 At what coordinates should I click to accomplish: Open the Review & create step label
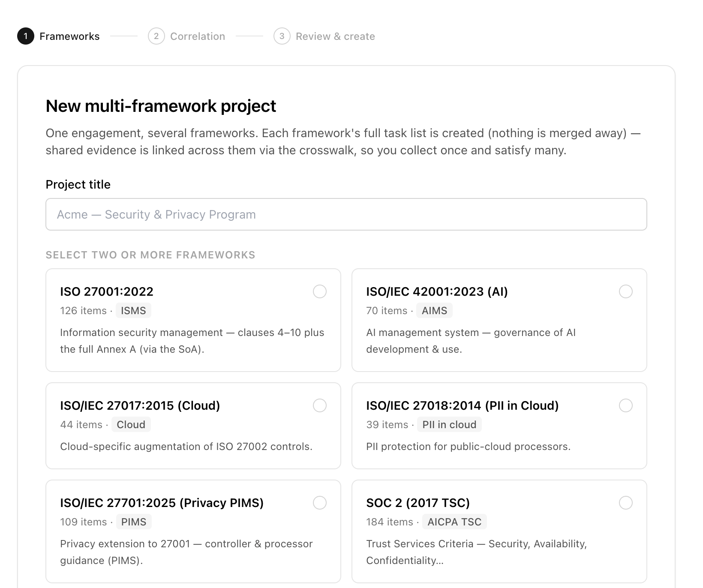click(x=335, y=36)
